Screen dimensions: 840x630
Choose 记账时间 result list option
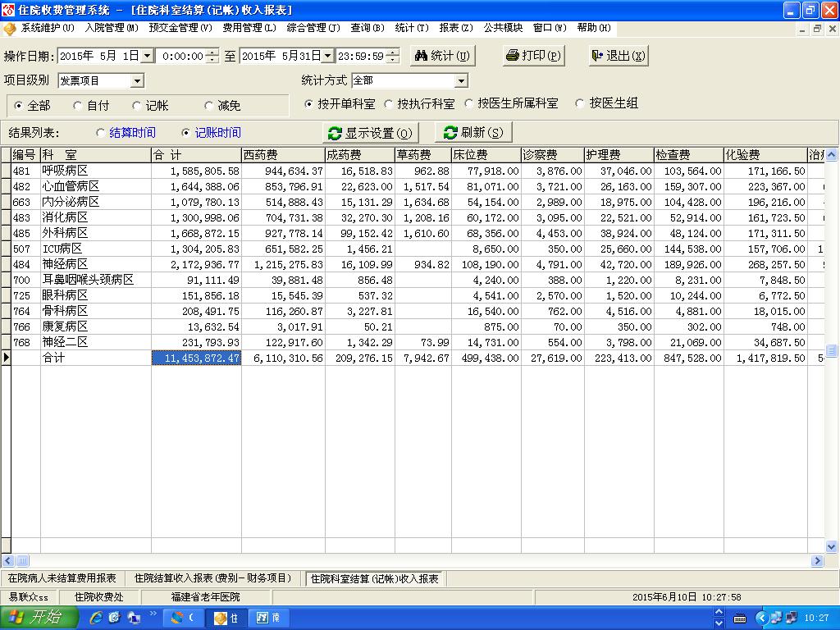pos(185,132)
